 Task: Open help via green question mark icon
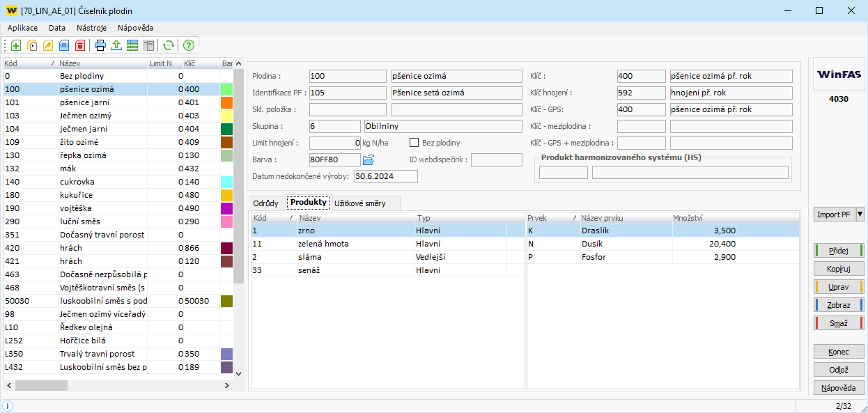click(188, 45)
